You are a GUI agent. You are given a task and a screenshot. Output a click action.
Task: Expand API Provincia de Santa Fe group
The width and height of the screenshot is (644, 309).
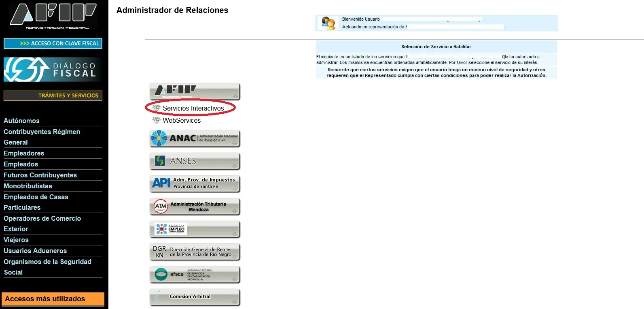pos(195,184)
